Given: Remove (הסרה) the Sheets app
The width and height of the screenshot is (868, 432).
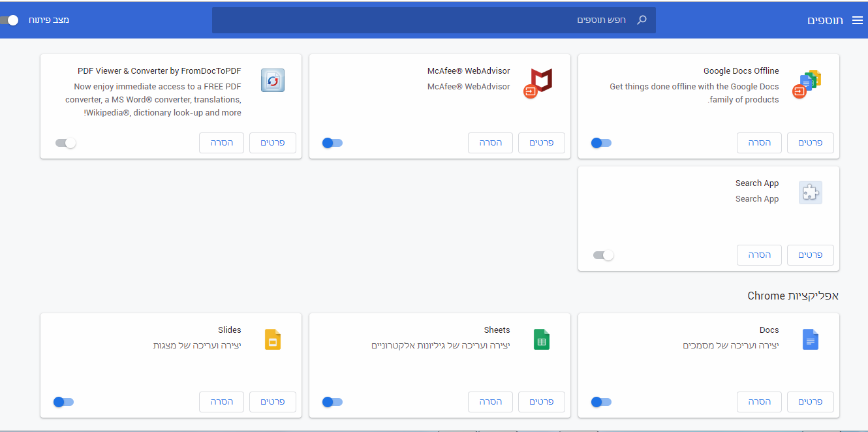Looking at the screenshot, I should 491,402.
